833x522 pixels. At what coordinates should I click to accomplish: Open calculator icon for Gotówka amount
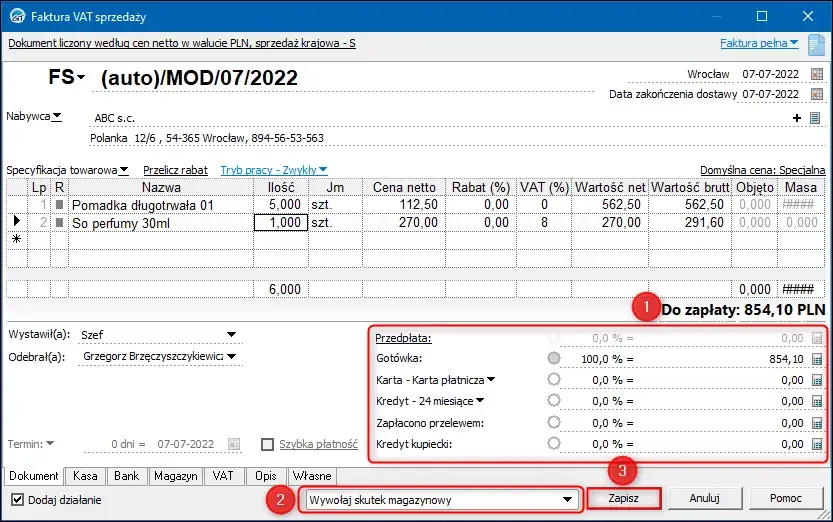(x=817, y=359)
